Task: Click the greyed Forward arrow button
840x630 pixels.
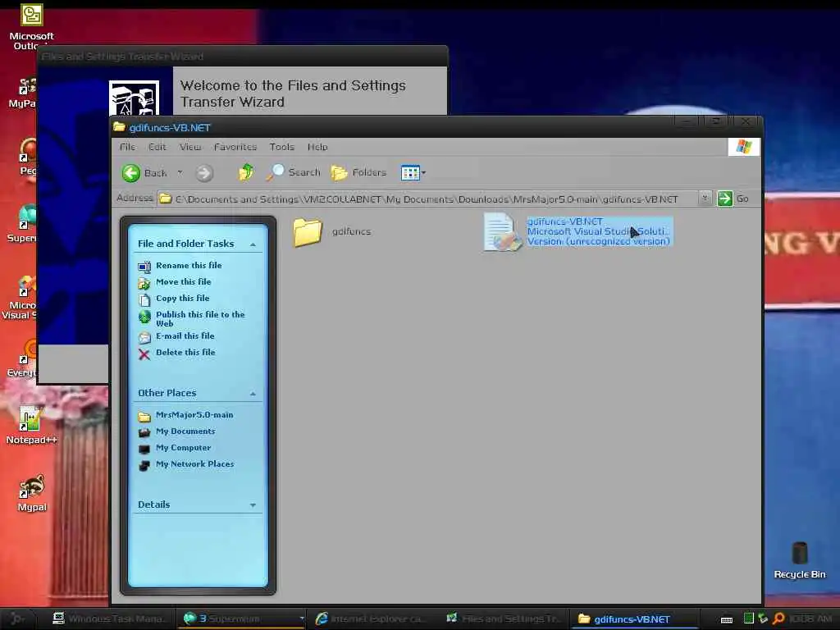Action: pos(203,173)
